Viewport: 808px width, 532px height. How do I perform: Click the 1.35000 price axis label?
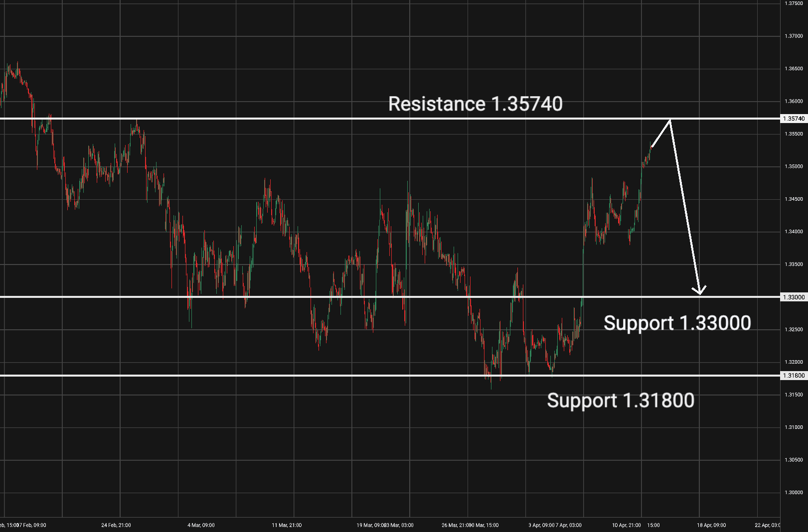point(794,166)
